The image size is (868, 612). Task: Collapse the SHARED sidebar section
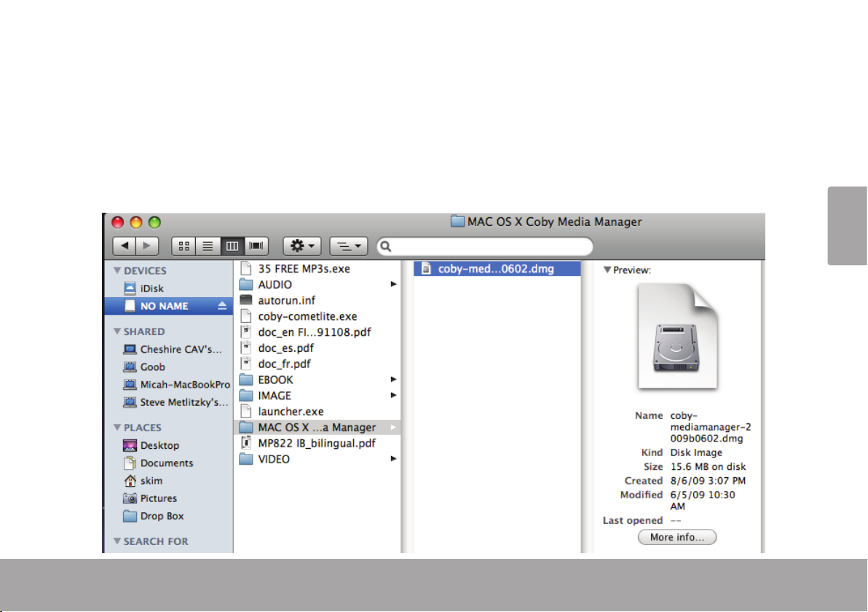point(117,331)
